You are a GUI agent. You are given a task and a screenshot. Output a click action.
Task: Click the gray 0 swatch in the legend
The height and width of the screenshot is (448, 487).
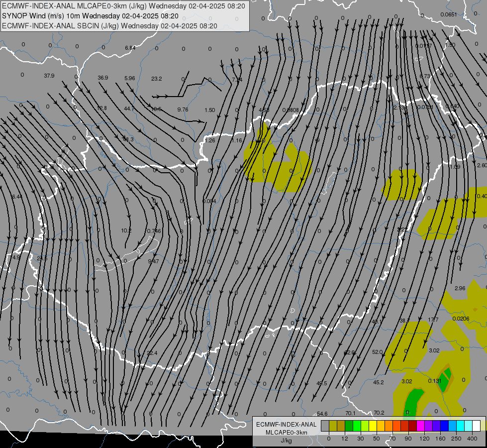click(325, 426)
